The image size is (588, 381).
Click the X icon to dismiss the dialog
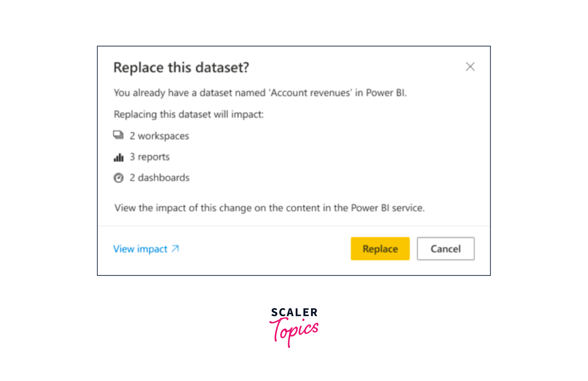(470, 67)
